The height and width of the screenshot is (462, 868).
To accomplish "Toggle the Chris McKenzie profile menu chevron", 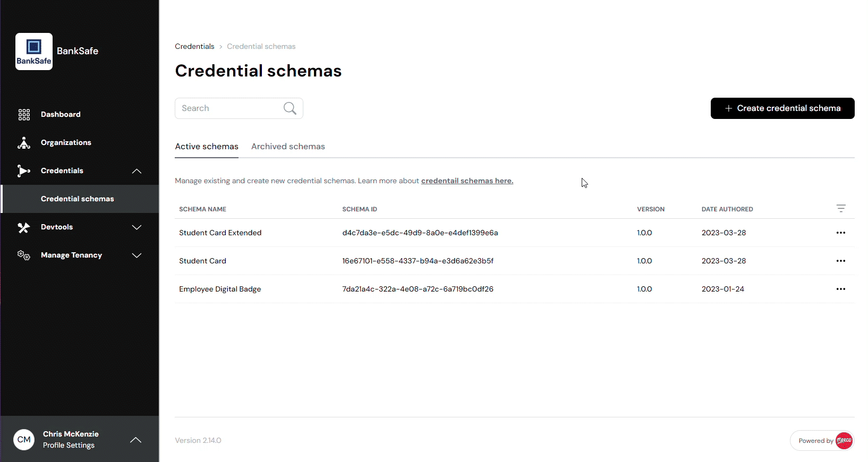I will click(136, 440).
